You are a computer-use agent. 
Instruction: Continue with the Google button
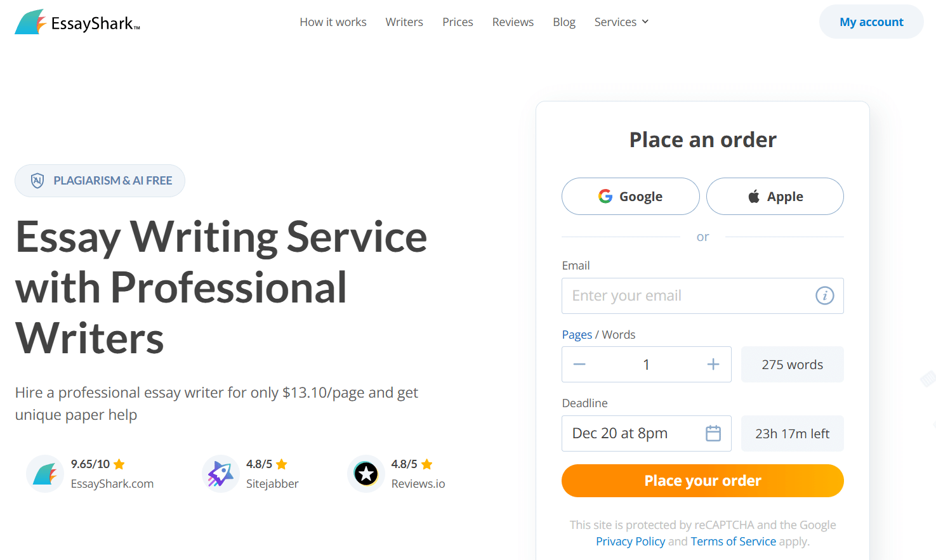pyautogui.click(x=631, y=197)
